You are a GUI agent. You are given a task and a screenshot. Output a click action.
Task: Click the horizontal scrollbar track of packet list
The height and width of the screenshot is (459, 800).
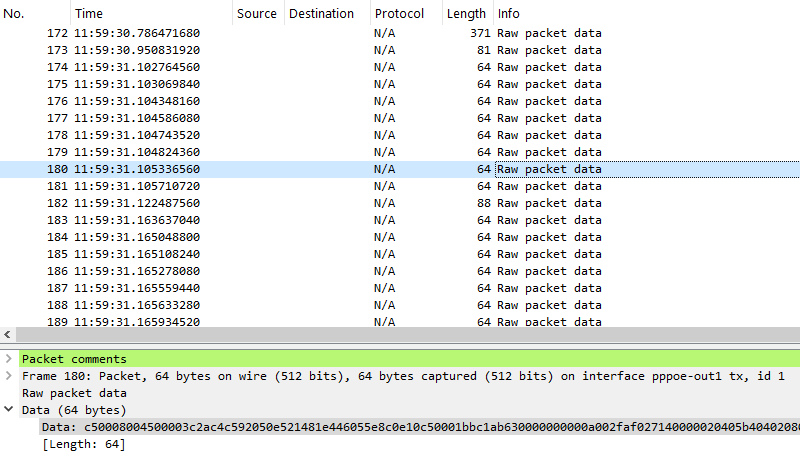tap(407, 335)
